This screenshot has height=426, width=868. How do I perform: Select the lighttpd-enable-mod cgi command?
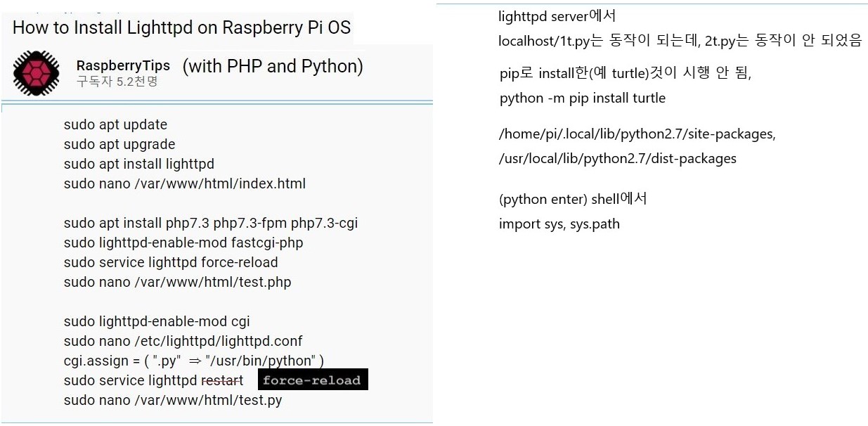pos(157,321)
